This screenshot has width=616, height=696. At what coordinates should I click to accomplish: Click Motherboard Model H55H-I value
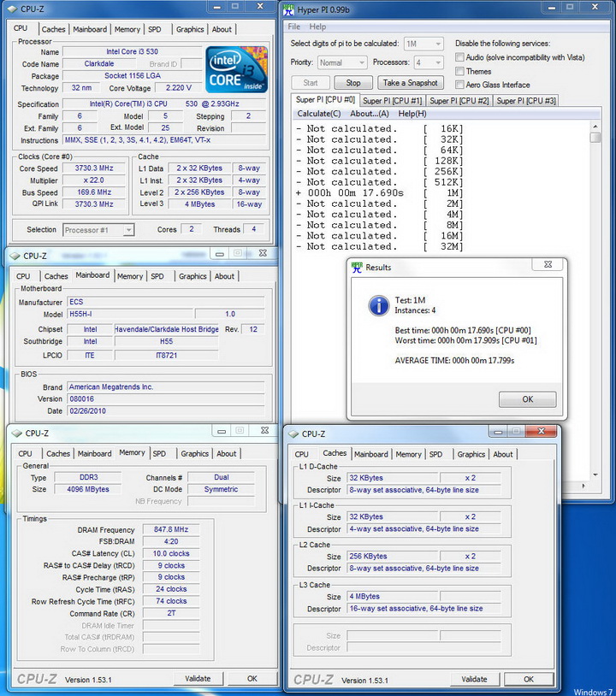[x=131, y=314]
